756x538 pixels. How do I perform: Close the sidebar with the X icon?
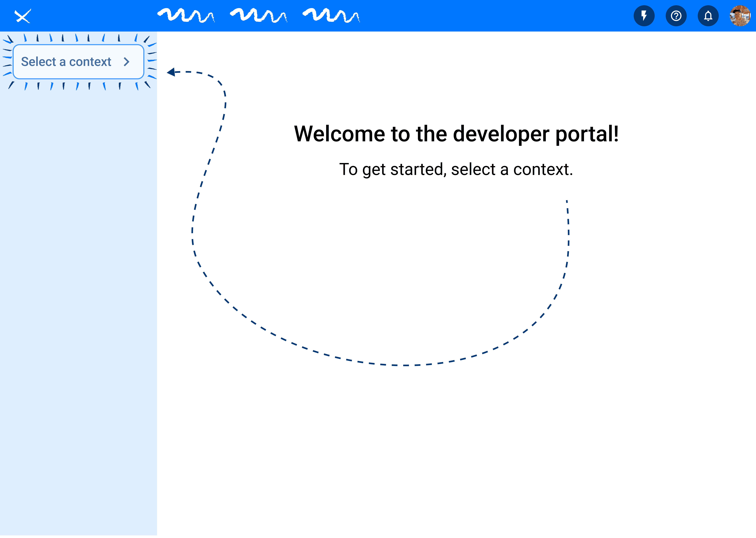[x=22, y=16]
